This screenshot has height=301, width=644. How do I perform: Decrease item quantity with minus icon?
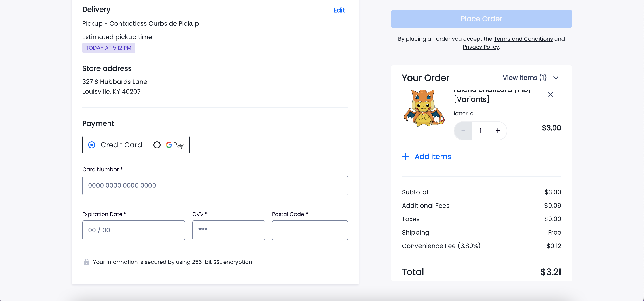pyautogui.click(x=463, y=131)
